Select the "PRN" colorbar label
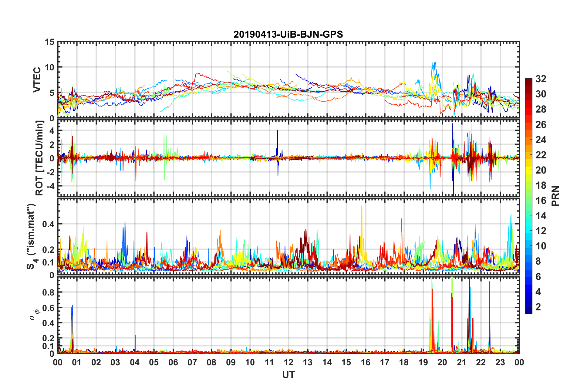The height and width of the screenshot is (392, 577). pos(555,196)
